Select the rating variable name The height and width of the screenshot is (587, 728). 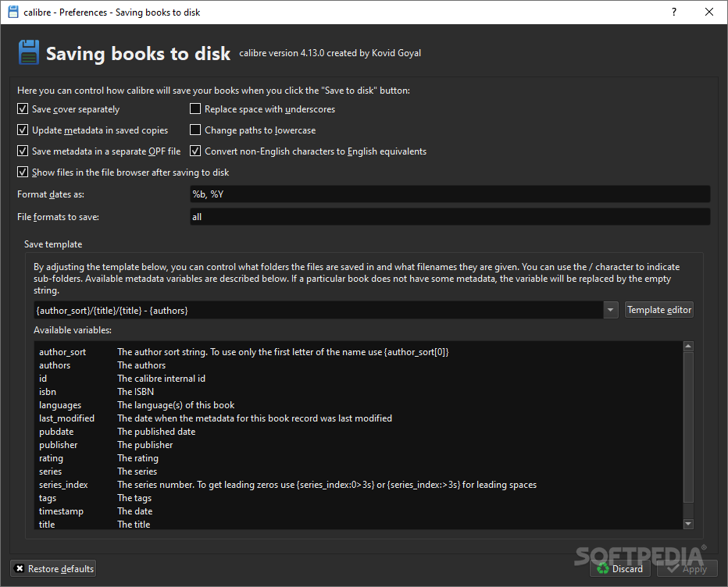click(x=51, y=458)
